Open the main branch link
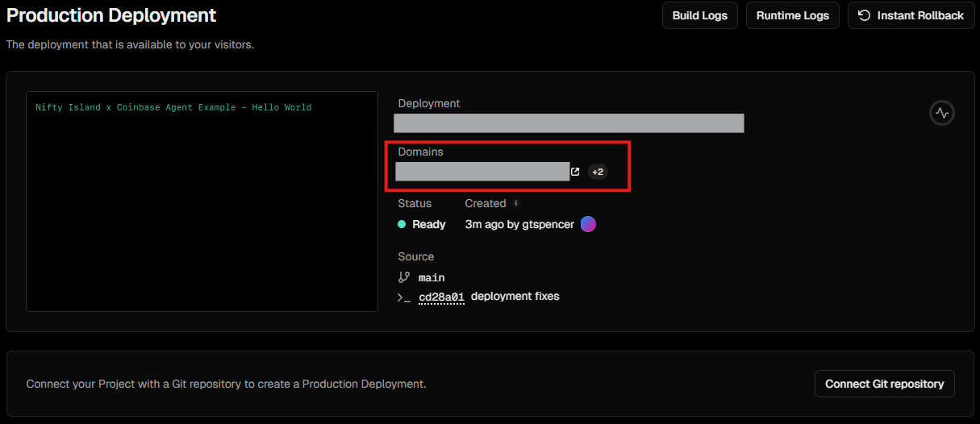 (x=432, y=277)
